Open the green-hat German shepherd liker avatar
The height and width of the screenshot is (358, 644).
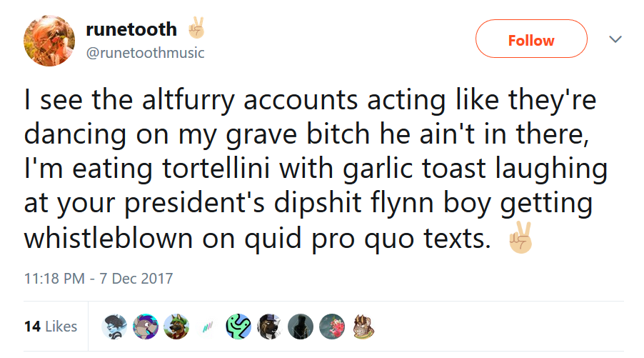[176, 327]
